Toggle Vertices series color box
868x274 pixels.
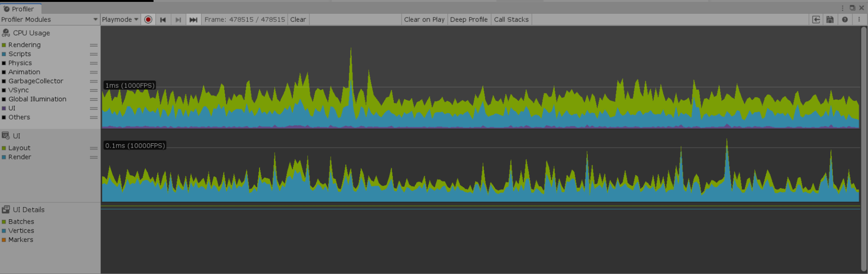pyautogui.click(x=4, y=231)
